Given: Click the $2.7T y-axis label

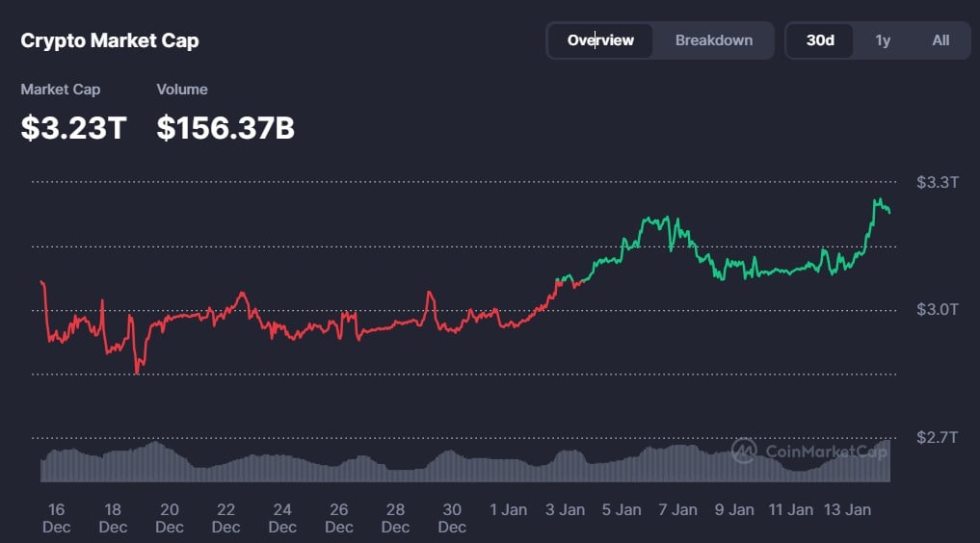Looking at the screenshot, I should 937,437.
